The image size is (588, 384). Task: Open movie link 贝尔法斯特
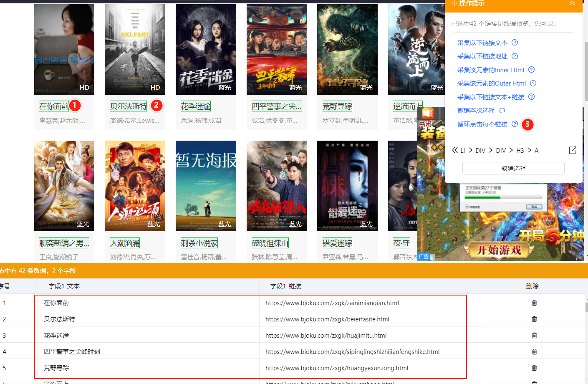click(x=129, y=106)
